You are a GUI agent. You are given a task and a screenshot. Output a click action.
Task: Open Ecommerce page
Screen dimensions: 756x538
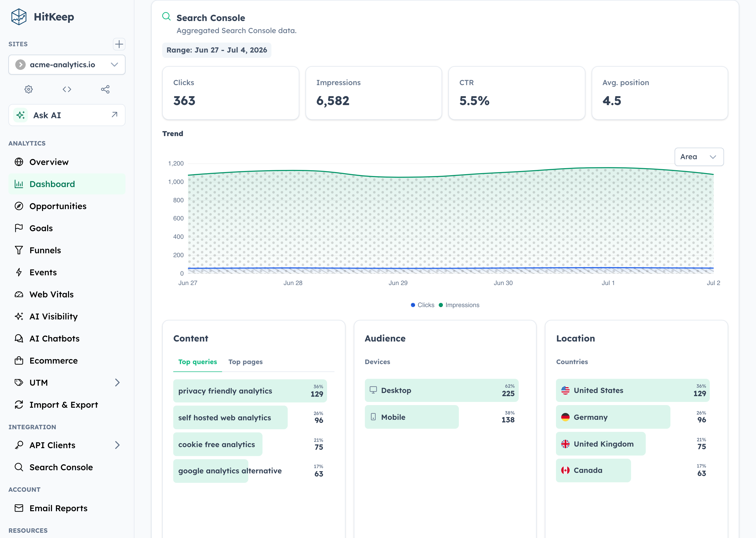67,360
